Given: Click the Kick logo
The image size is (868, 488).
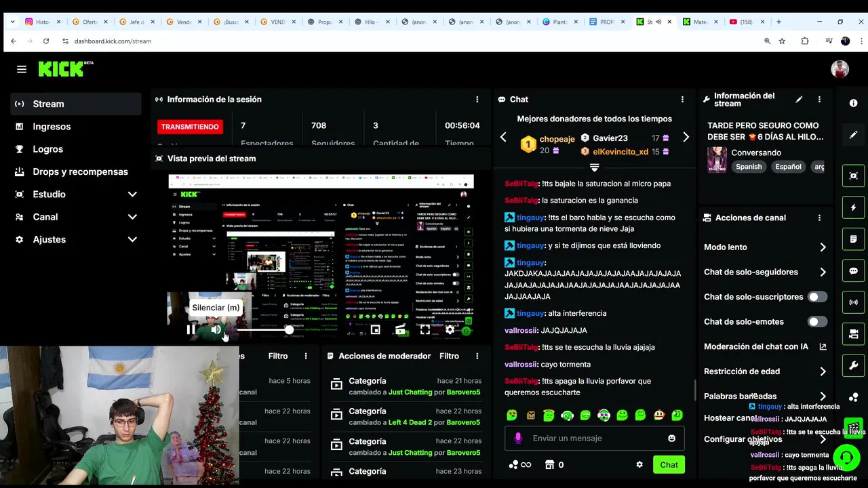Looking at the screenshot, I should click(x=65, y=68).
